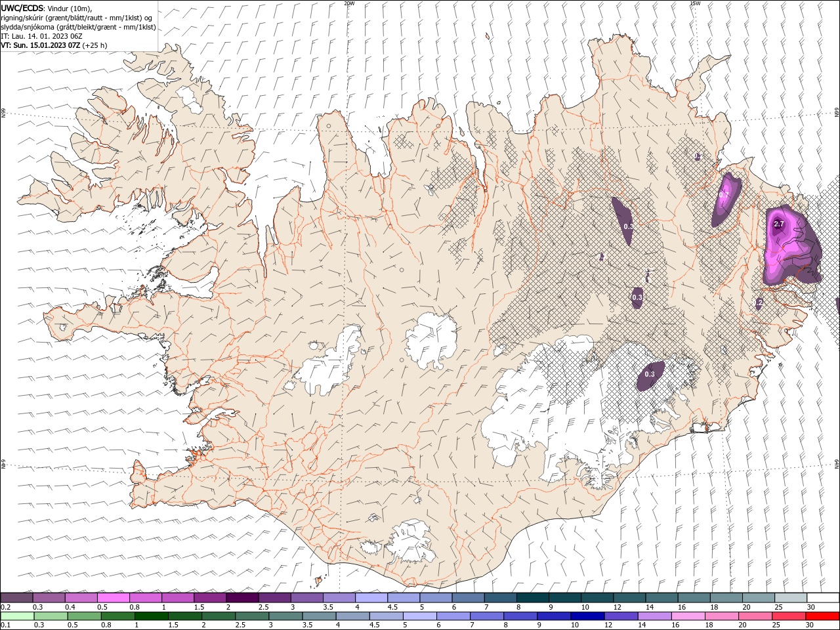Select snow legend swatch between 3.5 and 4

click(x=339, y=598)
